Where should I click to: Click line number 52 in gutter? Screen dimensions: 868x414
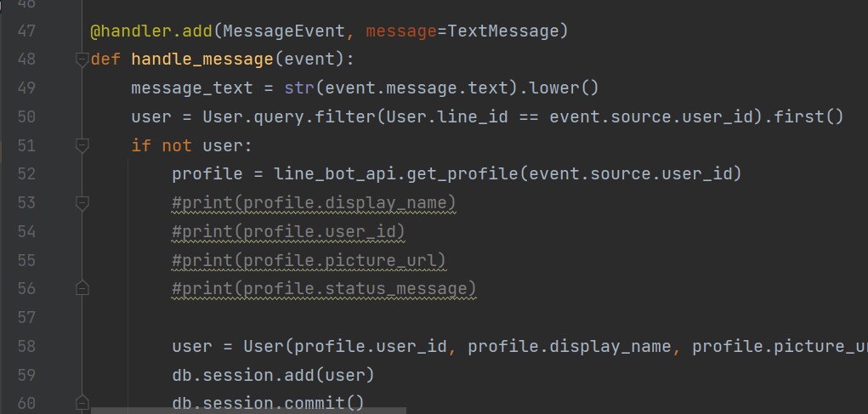26,174
